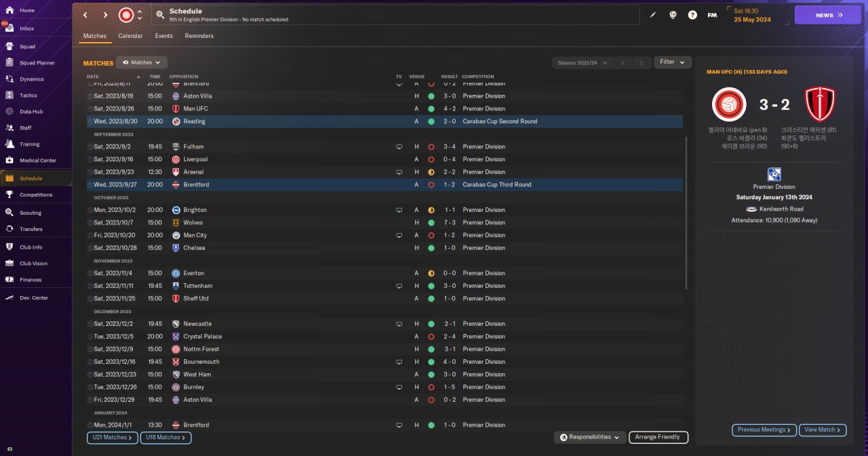Toggle row selector for Chelsea match

pos(90,248)
